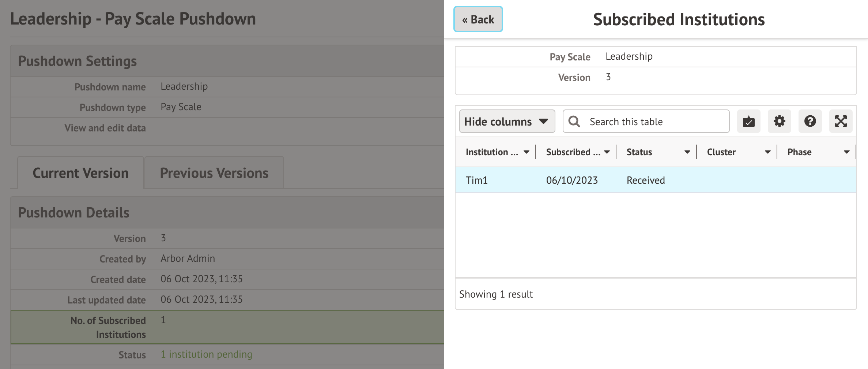Click the Status column header
Screen dimensions: 868x369
coord(639,152)
